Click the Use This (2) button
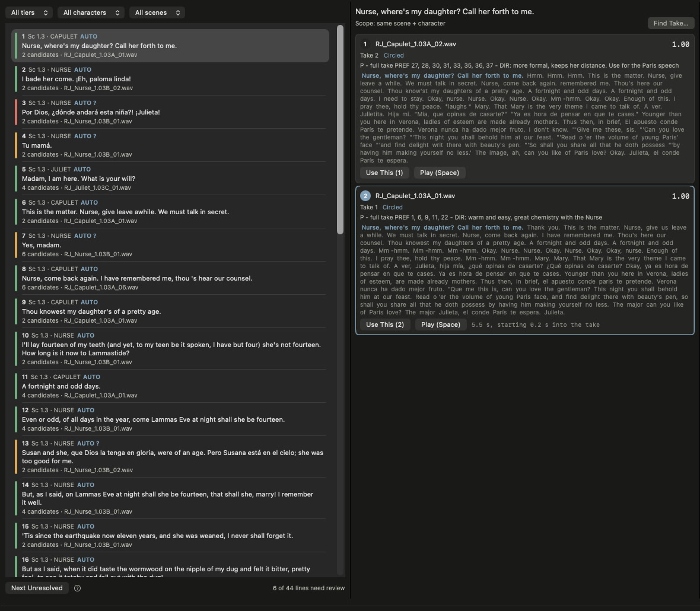Viewport: 700px width, 611px height. (x=385, y=324)
